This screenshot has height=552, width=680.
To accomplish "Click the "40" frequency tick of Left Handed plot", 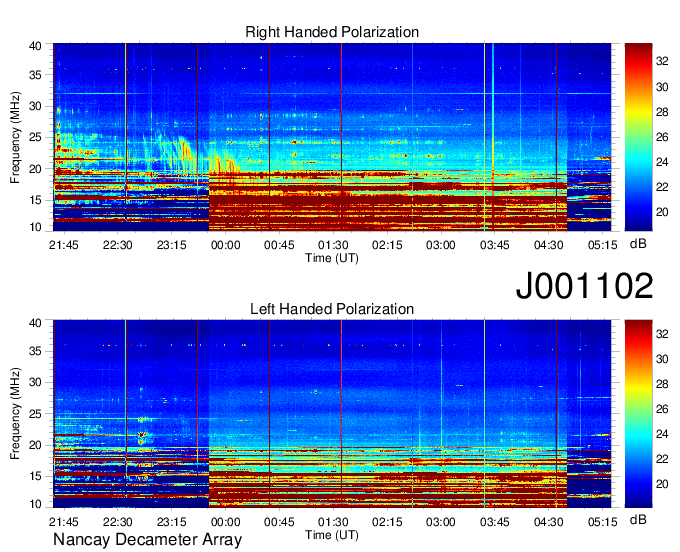I will click(36, 323).
